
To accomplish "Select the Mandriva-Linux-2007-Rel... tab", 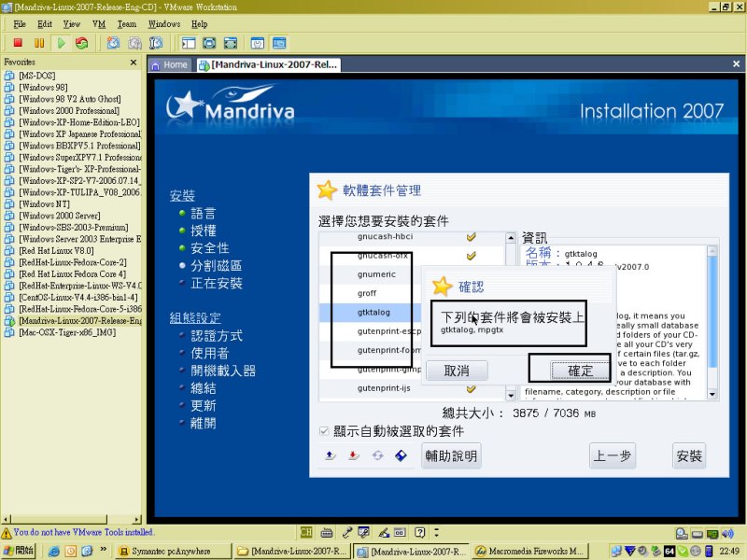I will pos(268,64).
